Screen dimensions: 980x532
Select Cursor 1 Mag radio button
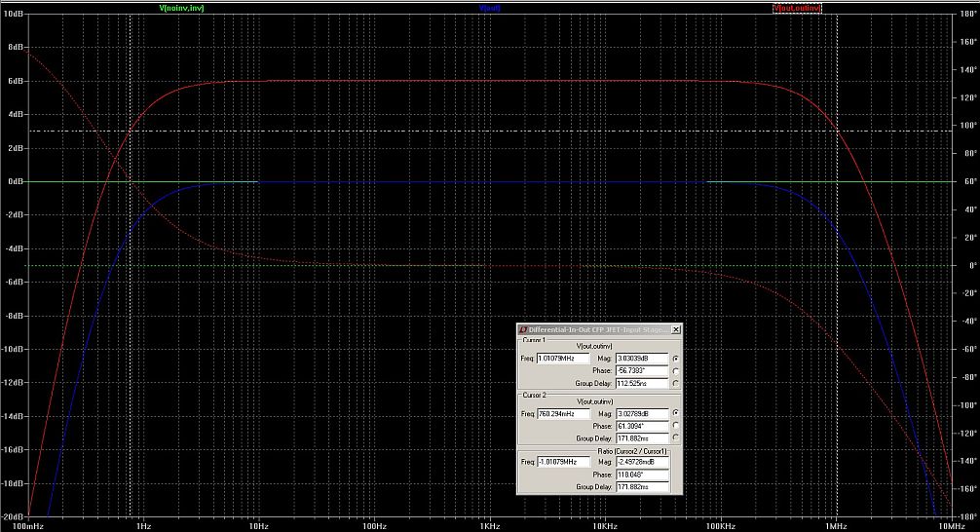[676, 359]
